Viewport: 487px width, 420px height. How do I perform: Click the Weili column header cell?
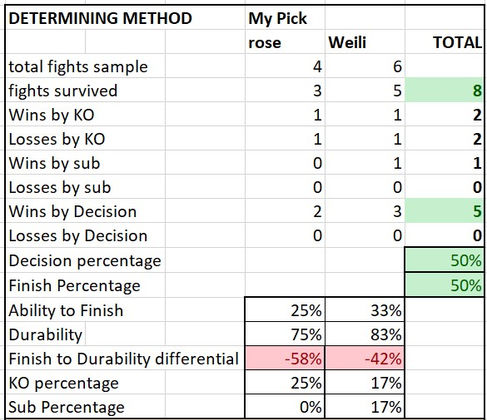tap(365, 42)
